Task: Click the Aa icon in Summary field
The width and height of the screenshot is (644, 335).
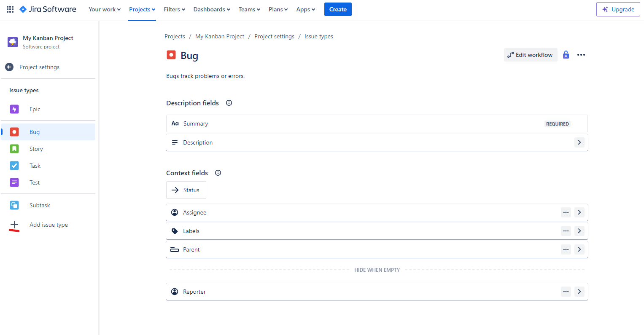Action: pyautogui.click(x=175, y=123)
